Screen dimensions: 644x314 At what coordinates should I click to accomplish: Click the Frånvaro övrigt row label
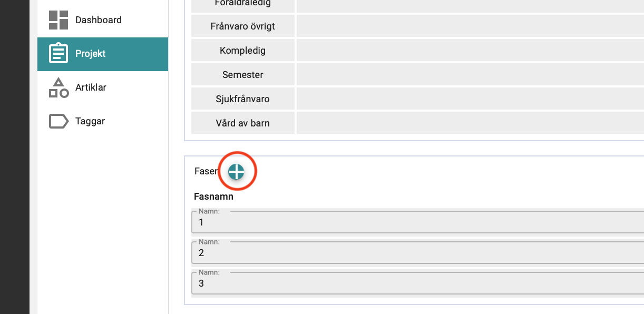pos(242,26)
